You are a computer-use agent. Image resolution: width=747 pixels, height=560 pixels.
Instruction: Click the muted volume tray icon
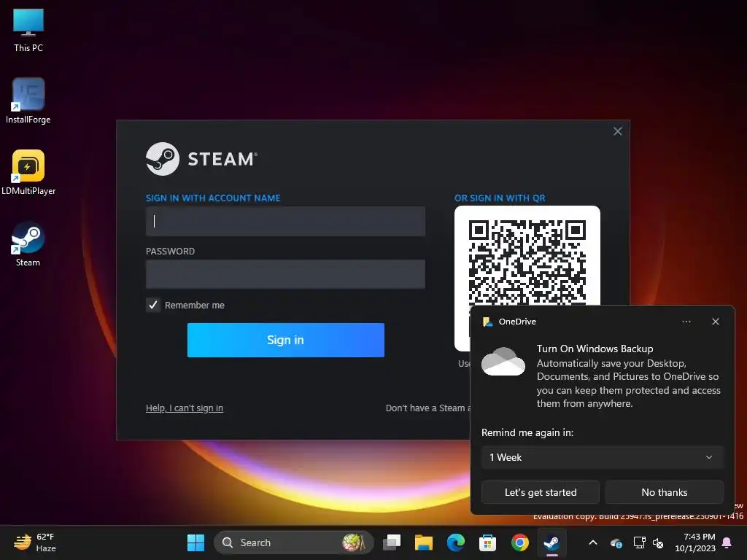point(658,542)
